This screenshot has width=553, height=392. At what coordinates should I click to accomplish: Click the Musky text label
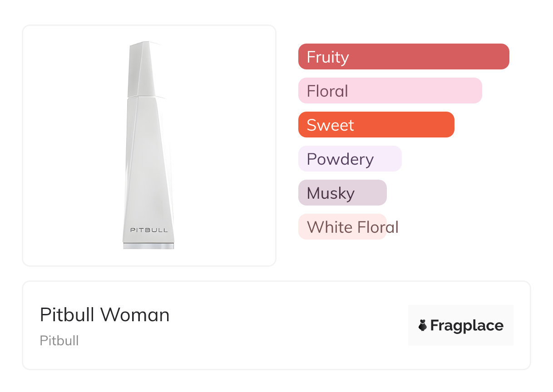click(x=331, y=193)
